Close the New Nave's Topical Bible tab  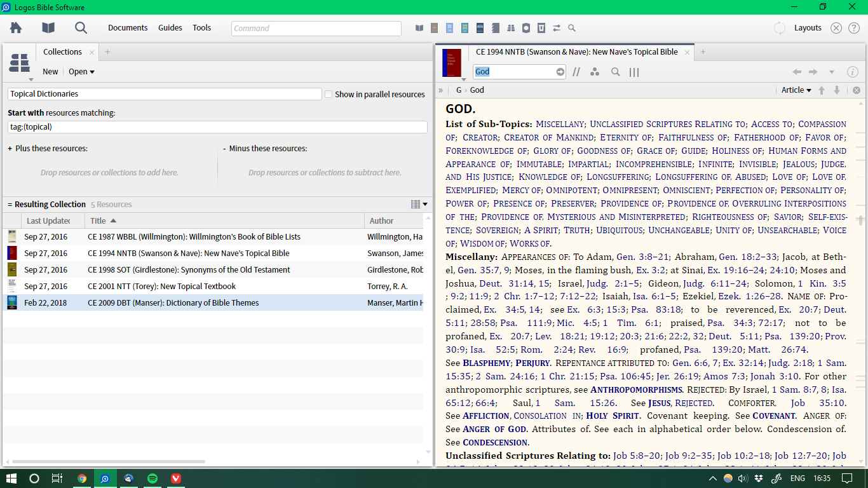687,53
